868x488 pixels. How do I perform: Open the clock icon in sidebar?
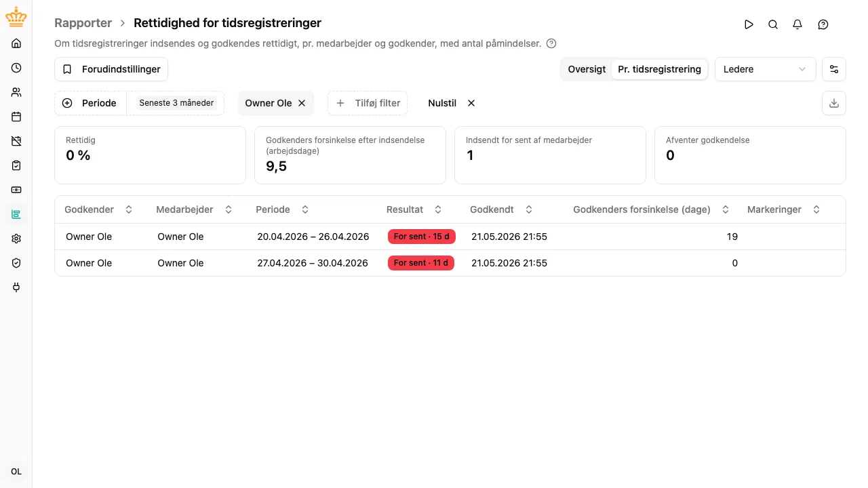pos(16,68)
